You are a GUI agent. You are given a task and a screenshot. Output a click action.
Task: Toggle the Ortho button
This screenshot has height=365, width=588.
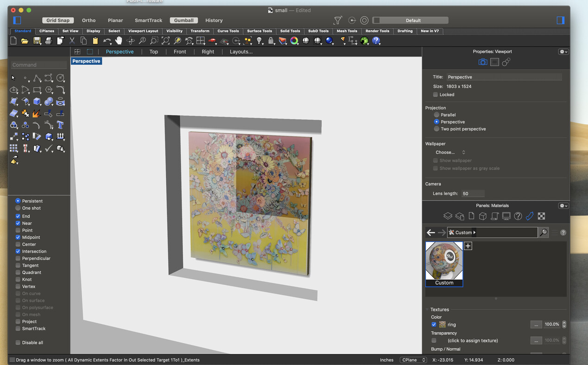tap(89, 20)
